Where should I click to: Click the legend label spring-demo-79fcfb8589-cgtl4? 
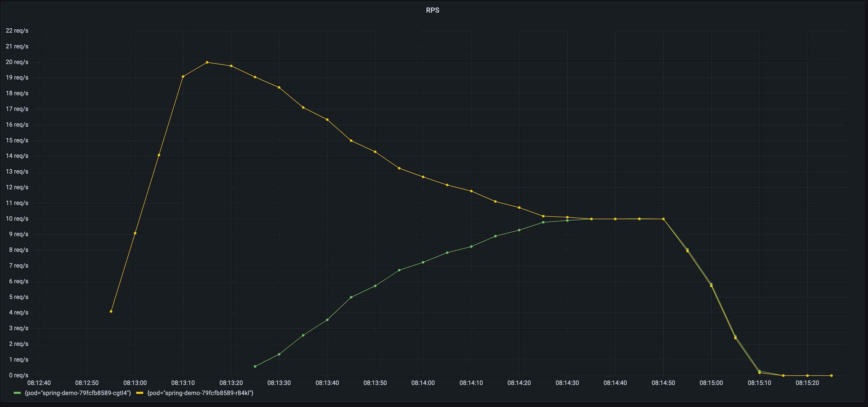(77, 393)
